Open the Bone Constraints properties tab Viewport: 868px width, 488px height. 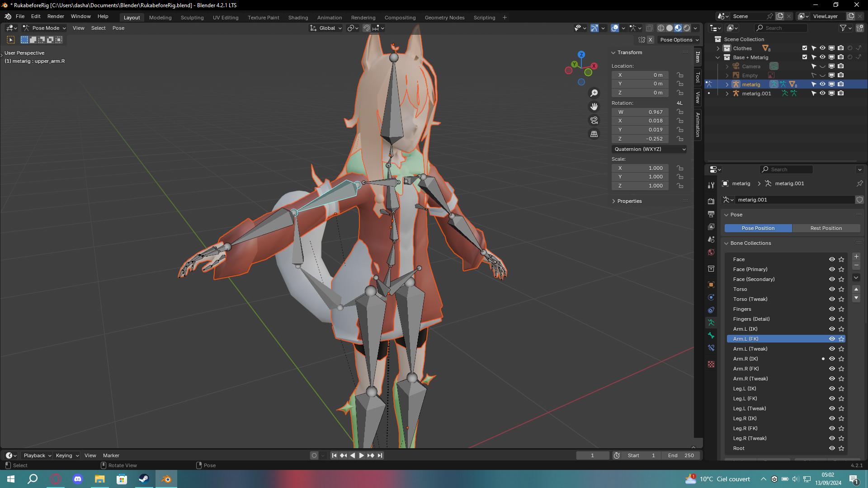[x=711, y=348]
